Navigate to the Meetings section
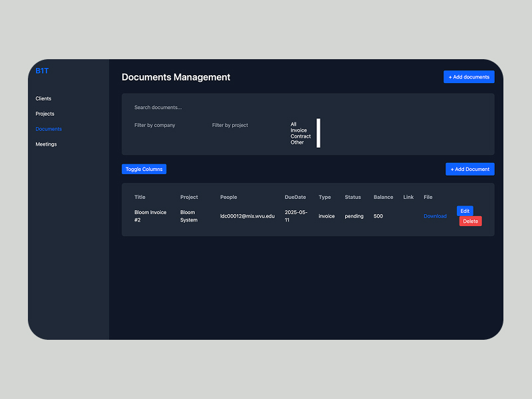 coord(46,144)
